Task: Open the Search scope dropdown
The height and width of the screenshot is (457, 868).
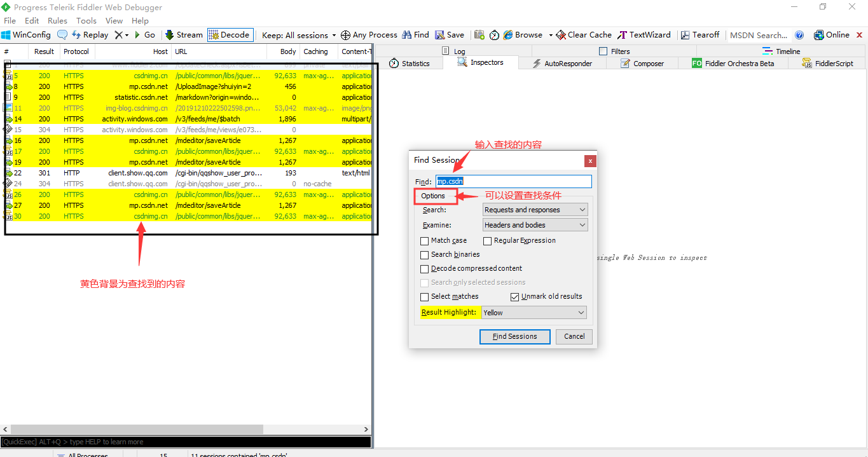Action: point(535,210)
